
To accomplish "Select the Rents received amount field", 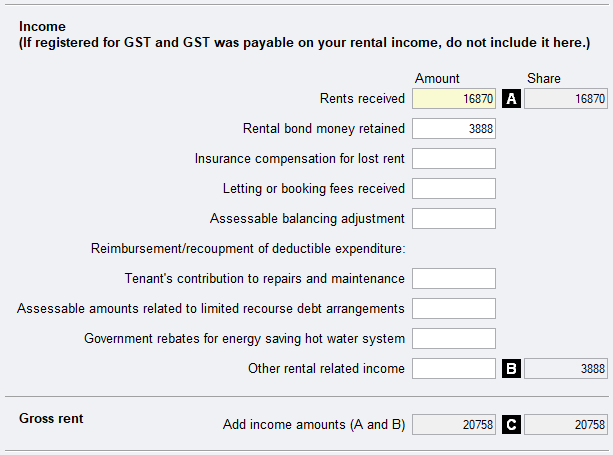I will click(454, 99).
